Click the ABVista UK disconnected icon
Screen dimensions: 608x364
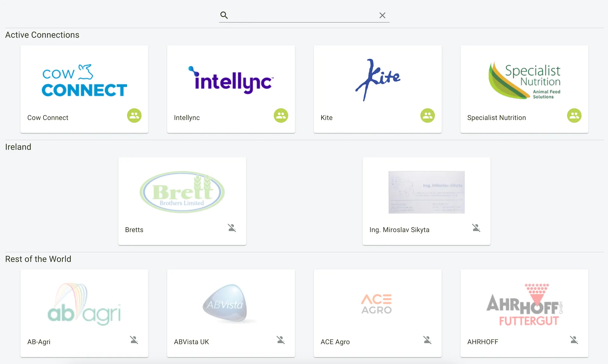click(x=281, y=340)
